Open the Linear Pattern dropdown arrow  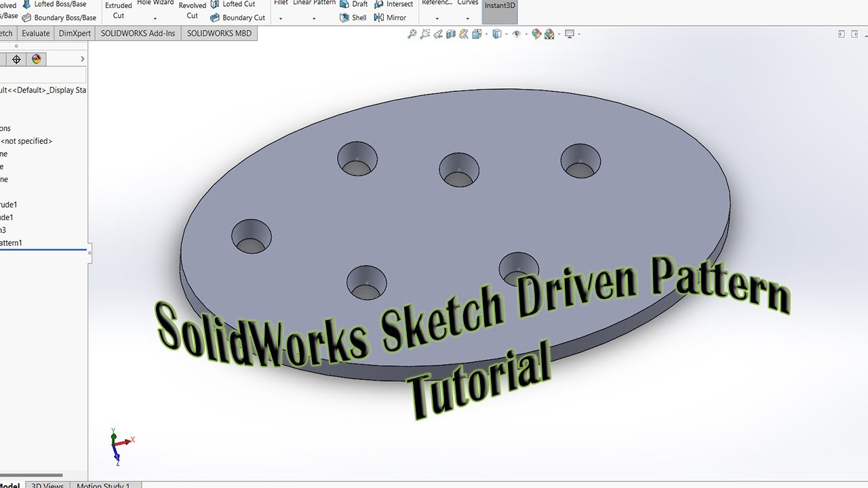click(x=314, y=18)
